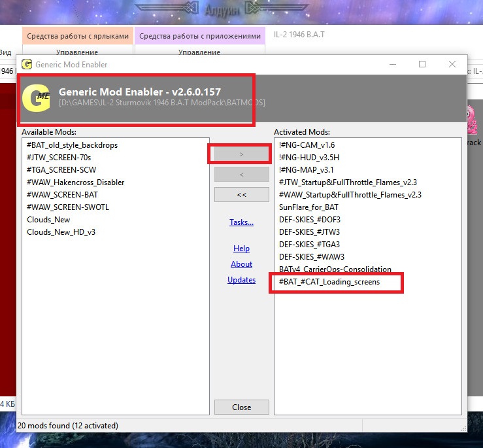Select #WAW_SCREEN-BAT mod
Viewport: 483px width, 448px height.
click(62, 195)
